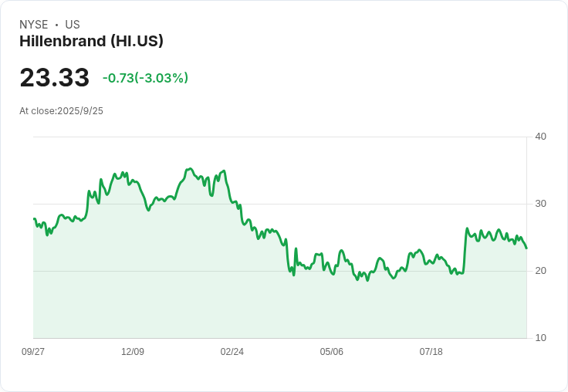Select the 07/18 date on x-axis
Image resolution: width=568 pixels, height=392 pixels.
[x=431, y=352]
